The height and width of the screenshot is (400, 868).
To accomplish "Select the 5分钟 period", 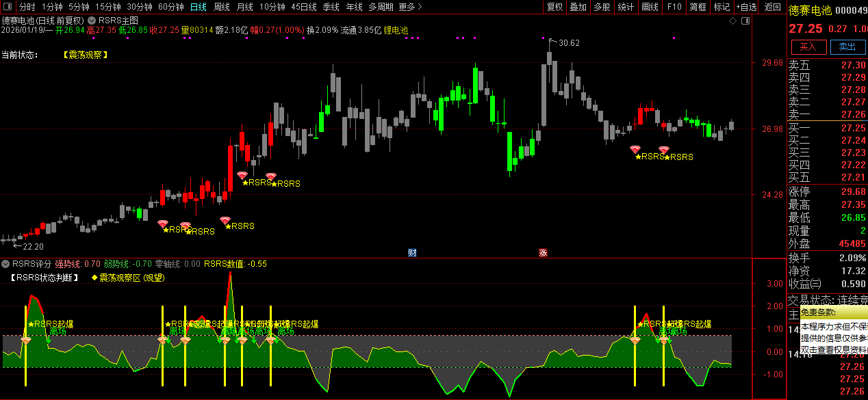I will tap(79, 7).
